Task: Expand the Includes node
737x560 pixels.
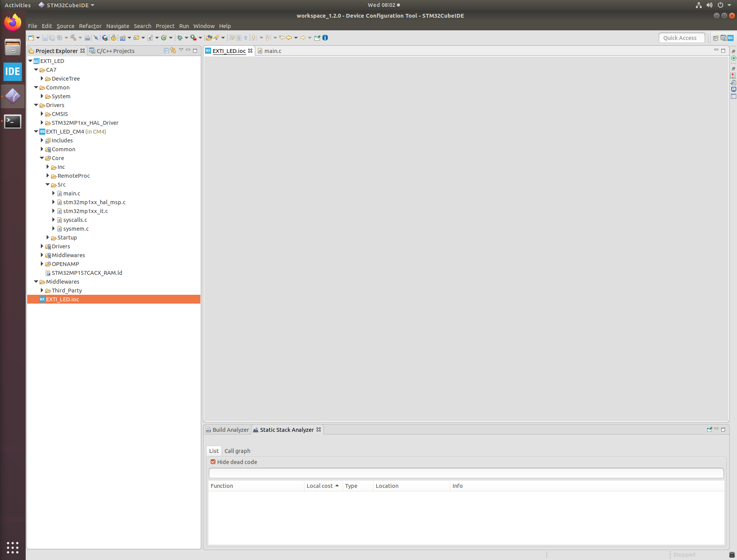Action: [x=42, y=140]
